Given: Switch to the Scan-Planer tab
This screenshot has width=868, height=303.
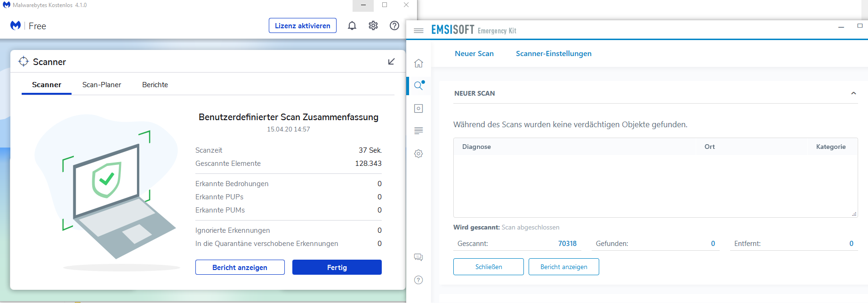Looking at the screenshot, I should (102, 85).
